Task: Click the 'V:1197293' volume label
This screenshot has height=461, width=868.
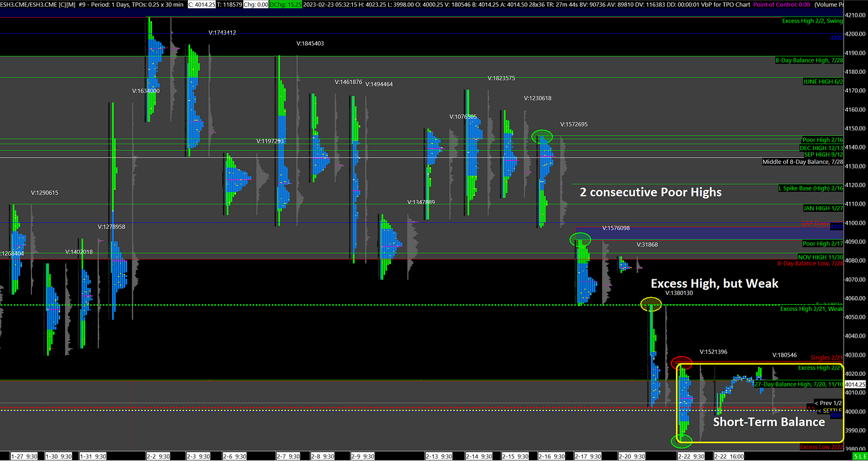Action: 270,141
